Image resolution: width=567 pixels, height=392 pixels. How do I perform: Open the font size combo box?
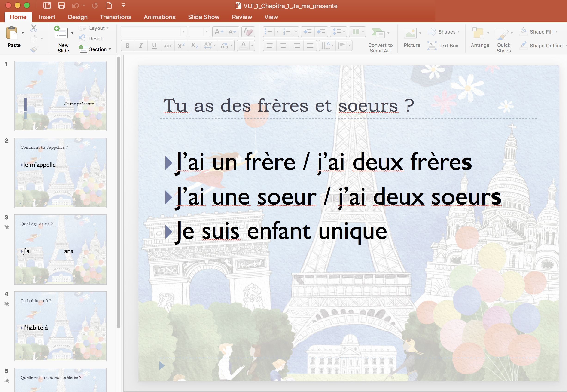[200, 32]
